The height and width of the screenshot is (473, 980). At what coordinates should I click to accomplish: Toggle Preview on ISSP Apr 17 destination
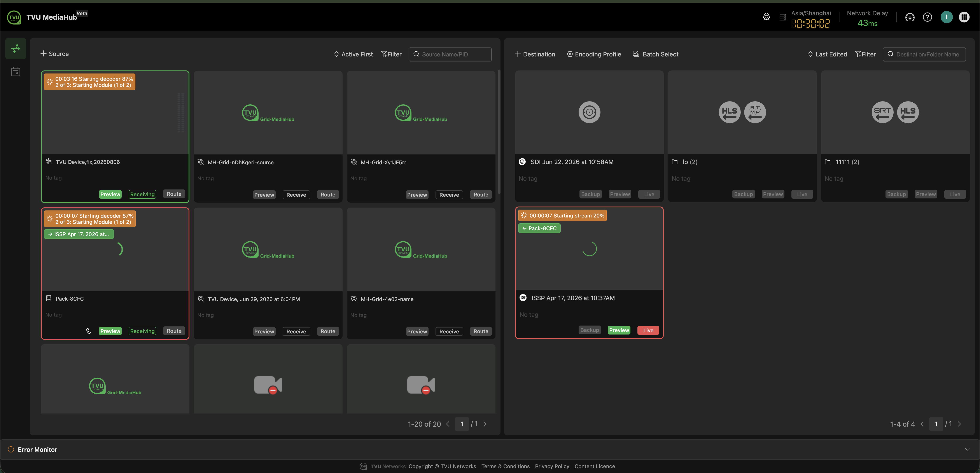619,330
